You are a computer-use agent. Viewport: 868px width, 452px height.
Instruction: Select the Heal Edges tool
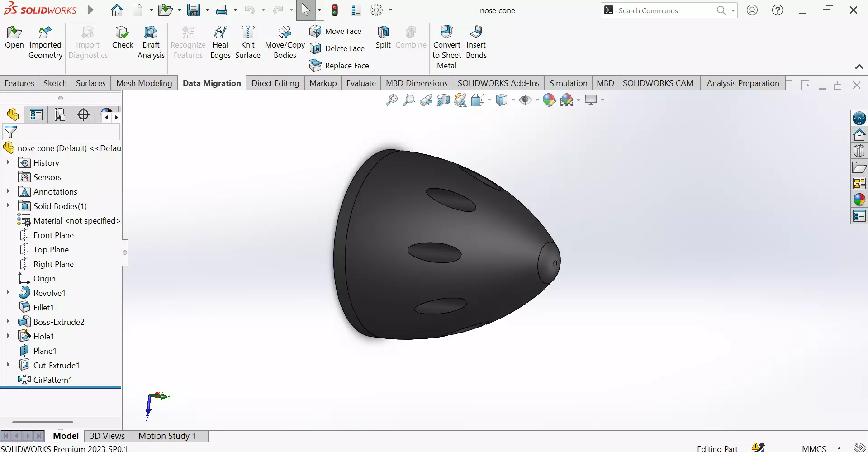[x=220, y=43]
